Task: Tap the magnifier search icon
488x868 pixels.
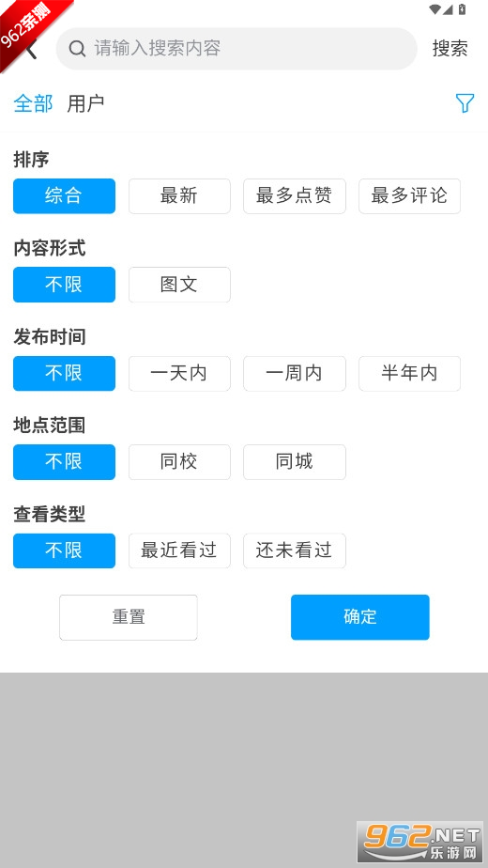Action: tap(77, 49)
